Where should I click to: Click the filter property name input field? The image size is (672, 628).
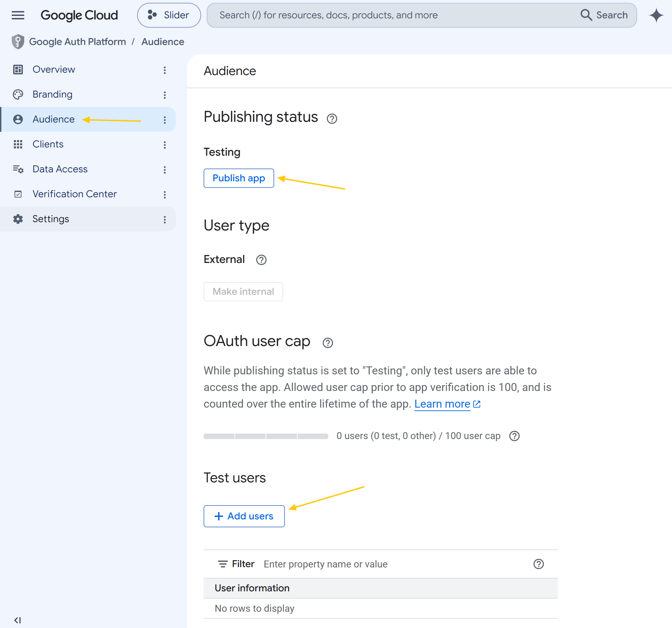395,564
